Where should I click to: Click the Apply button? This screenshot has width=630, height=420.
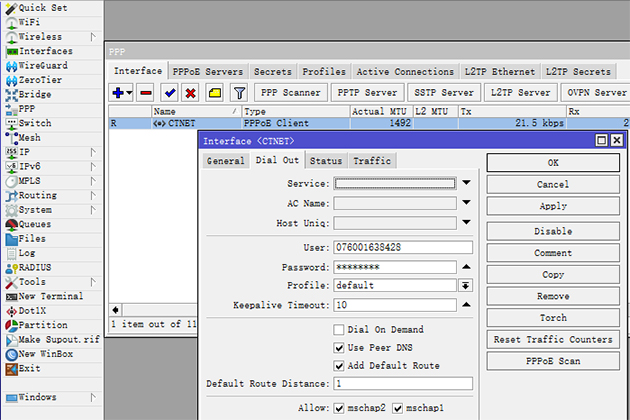tap(553, 206)
